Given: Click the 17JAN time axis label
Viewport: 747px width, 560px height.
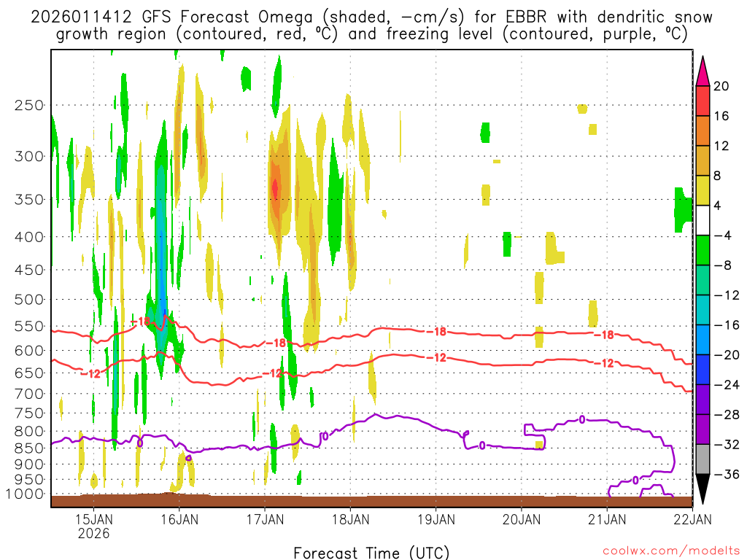Looking at the screenshot, I should 265,519.
